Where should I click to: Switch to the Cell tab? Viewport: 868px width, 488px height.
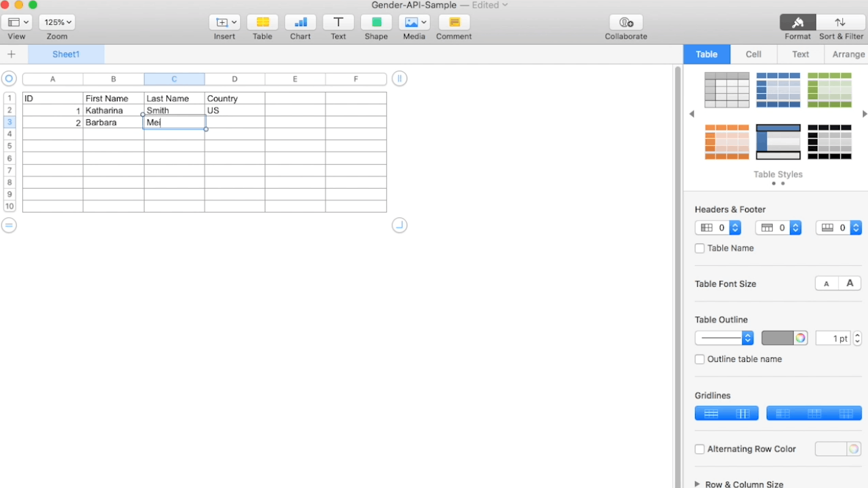(x=754, y=54)
